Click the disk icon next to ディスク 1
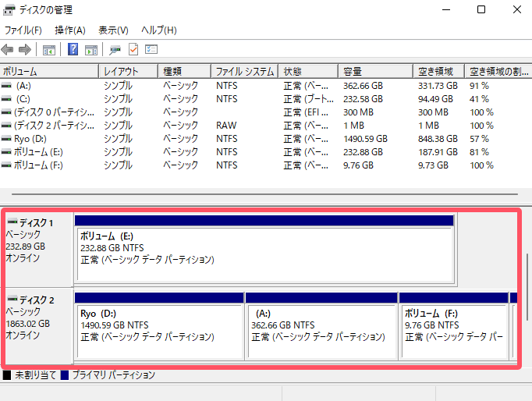532x401 pixels. [x=12, y=222]
